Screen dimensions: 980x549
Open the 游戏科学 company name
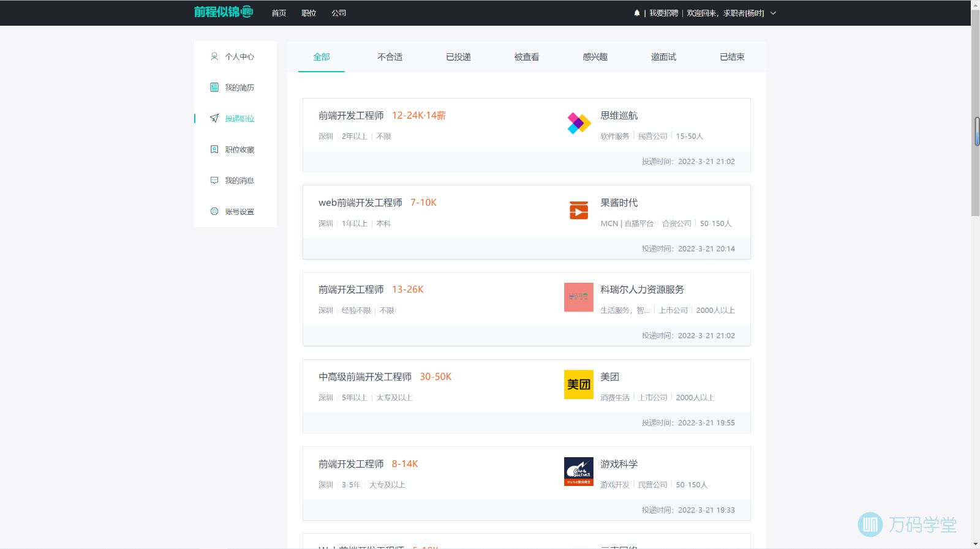[x=619, y=464]
